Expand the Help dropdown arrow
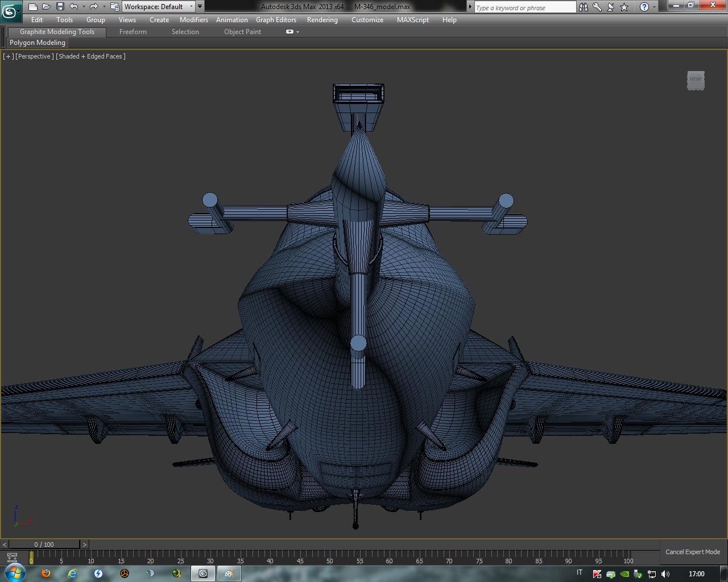728x582 pixels. (654, 7)
